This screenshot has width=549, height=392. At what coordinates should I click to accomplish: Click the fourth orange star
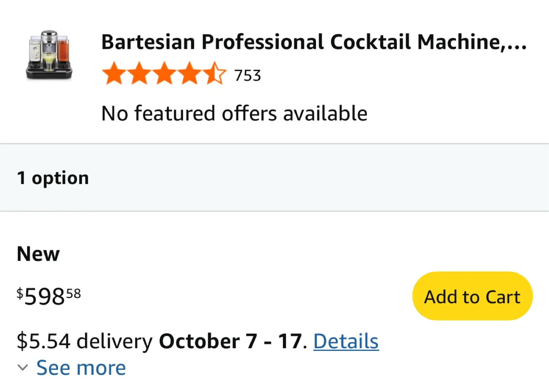point(190,73)
